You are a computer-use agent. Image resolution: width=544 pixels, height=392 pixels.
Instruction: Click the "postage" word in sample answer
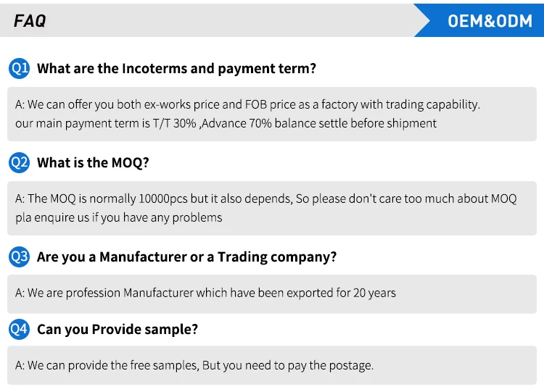pos(347,365)
